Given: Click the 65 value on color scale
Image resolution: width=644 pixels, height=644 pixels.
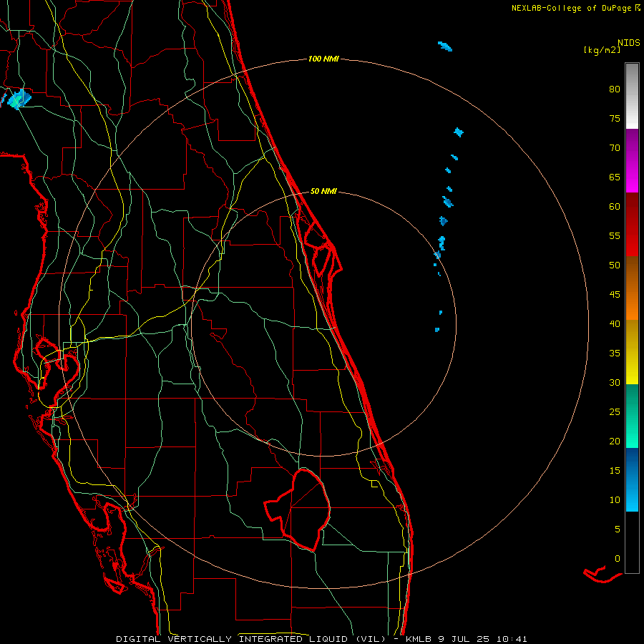Looking at the screenshot, I should (615, 177).
